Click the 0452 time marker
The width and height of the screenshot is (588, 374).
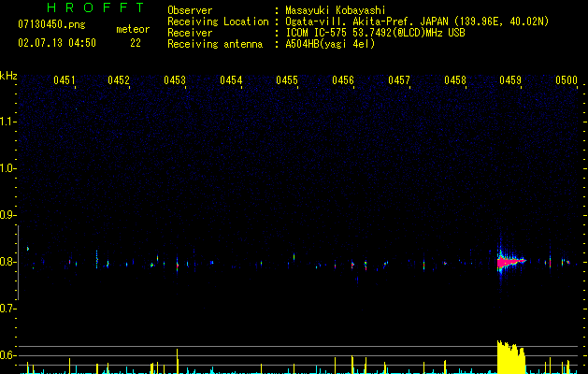point(119,79)
